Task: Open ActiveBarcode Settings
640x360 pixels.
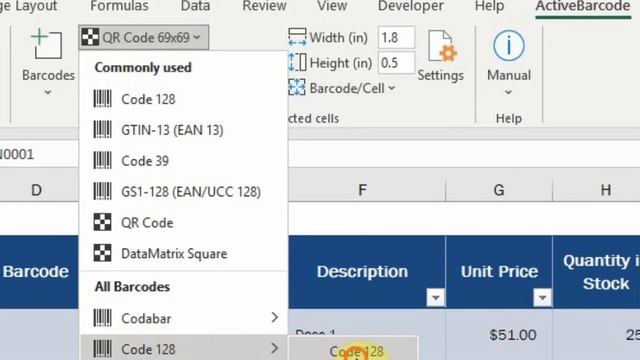Action: (440, 56)
